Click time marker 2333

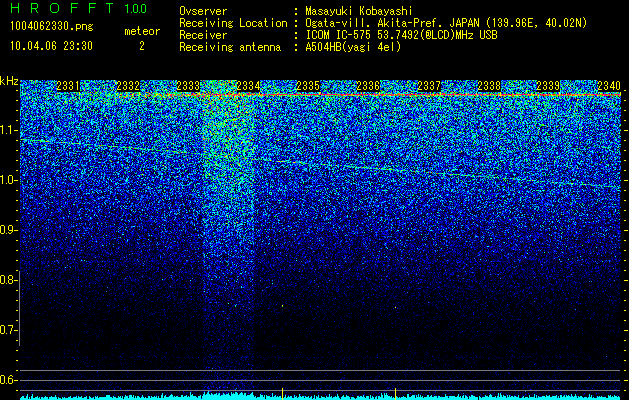pyautogui.click(x=188, y=86)
